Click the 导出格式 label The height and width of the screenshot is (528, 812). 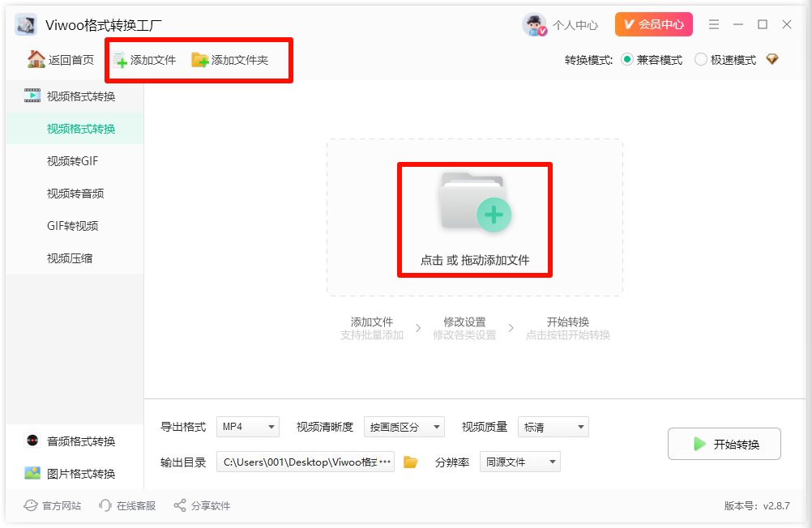click(183, 427)
